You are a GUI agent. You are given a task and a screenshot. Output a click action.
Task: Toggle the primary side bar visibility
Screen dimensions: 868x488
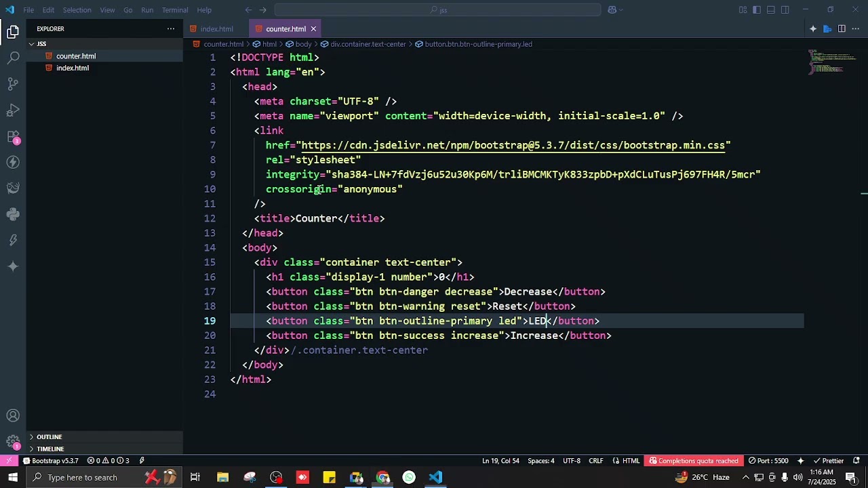click(x=756, y=9)
